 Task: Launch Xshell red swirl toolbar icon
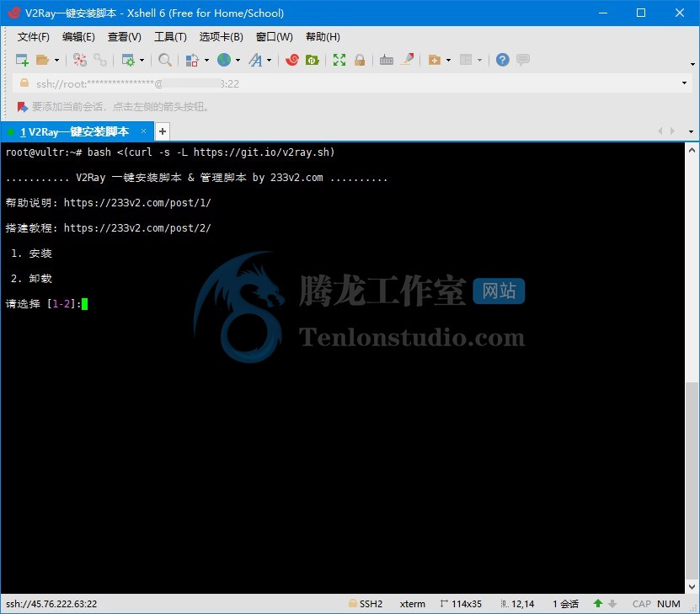pos(292,60)
